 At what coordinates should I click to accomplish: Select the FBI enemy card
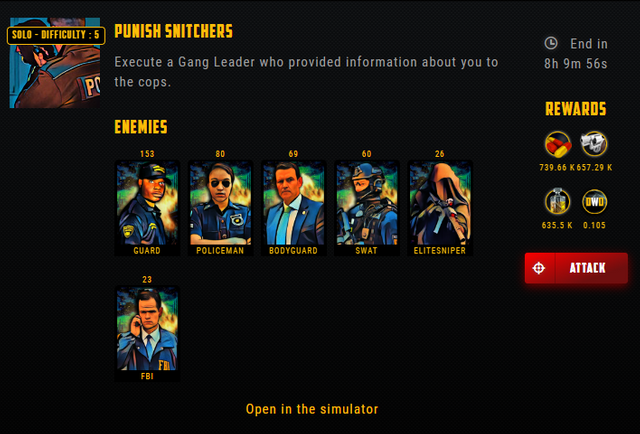click(x=147, y=334)
